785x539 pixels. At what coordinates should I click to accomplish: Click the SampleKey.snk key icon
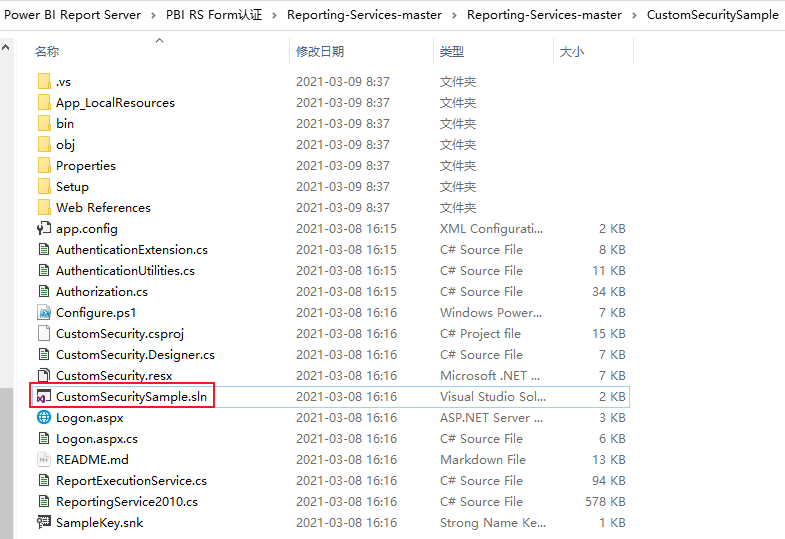click(44, 522)
